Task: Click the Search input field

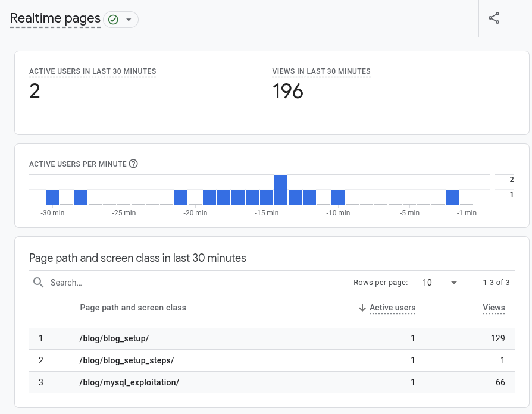Action: point(179,283)
